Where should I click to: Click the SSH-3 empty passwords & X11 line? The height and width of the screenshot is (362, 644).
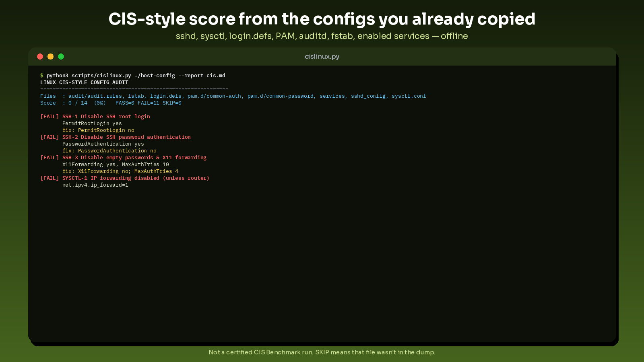[x=123, y=158]
